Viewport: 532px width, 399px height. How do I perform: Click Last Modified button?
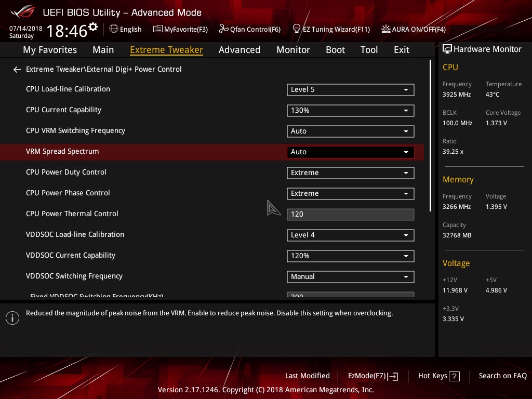coord(308,376)
